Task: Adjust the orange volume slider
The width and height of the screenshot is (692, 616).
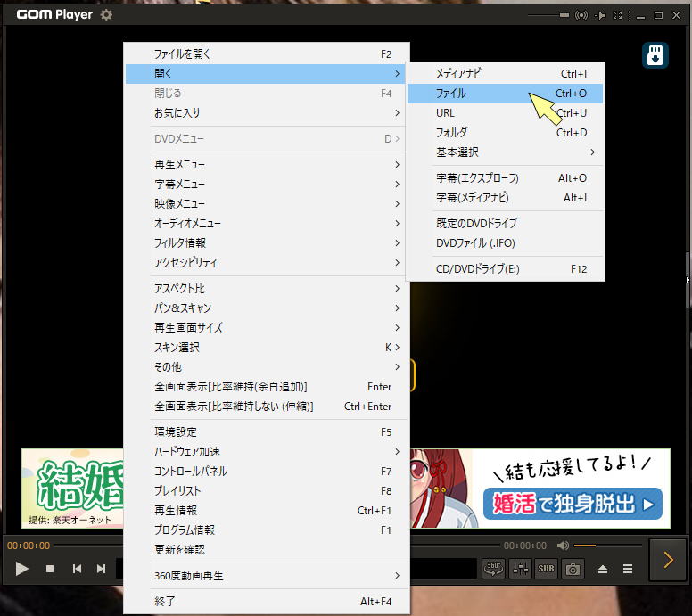Action: coord(597,546)
